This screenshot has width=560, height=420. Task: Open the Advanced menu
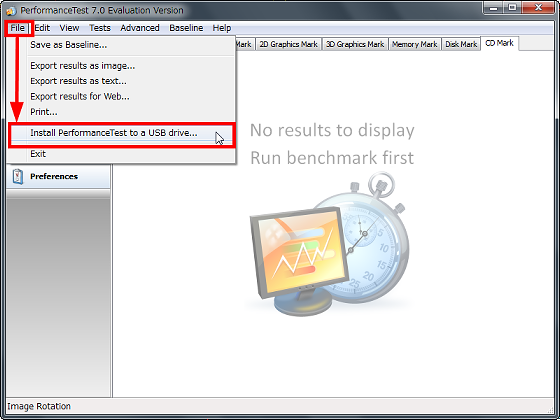(140, 28)
